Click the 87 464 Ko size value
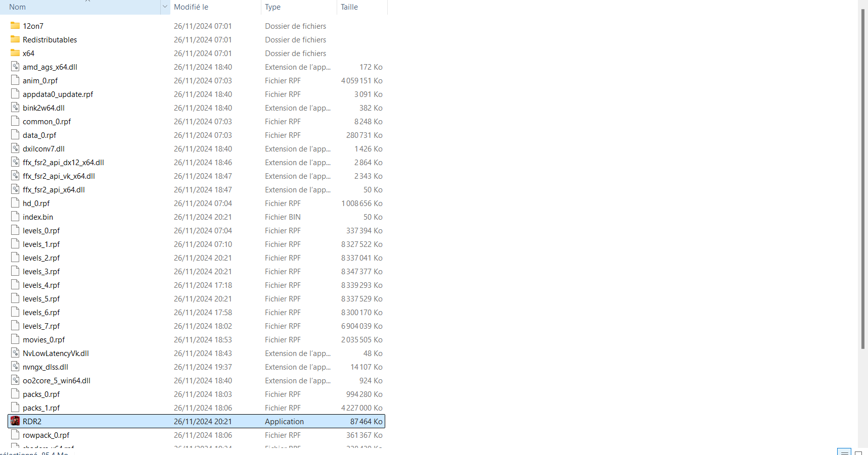Screen dimensions: 868x455 tap(366, 421)
